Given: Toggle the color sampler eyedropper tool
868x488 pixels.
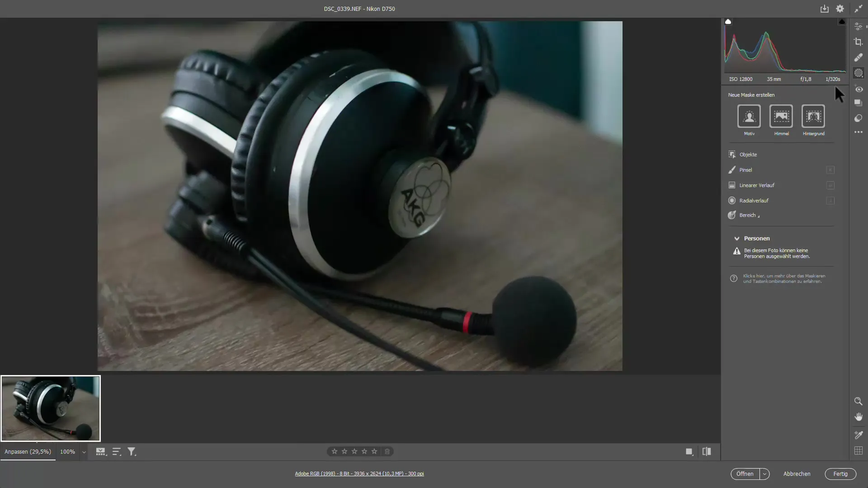Looking at the screenshot, I should click(858, 435).
